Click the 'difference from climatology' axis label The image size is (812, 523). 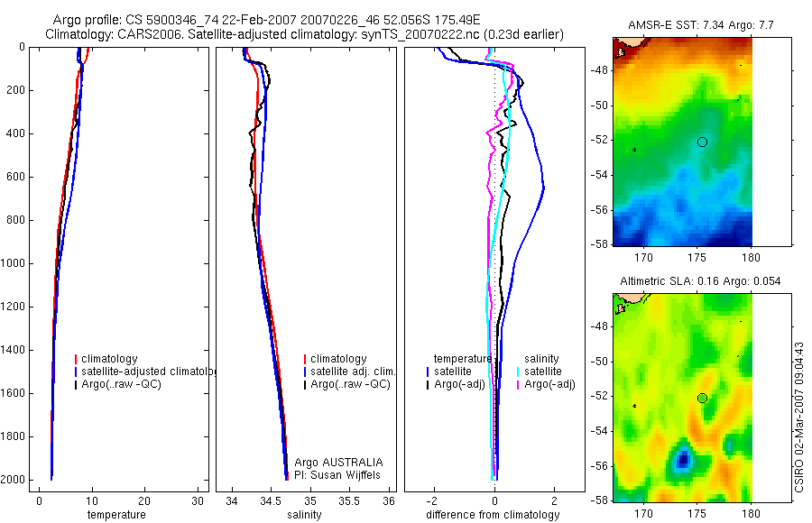coord(493,515)
